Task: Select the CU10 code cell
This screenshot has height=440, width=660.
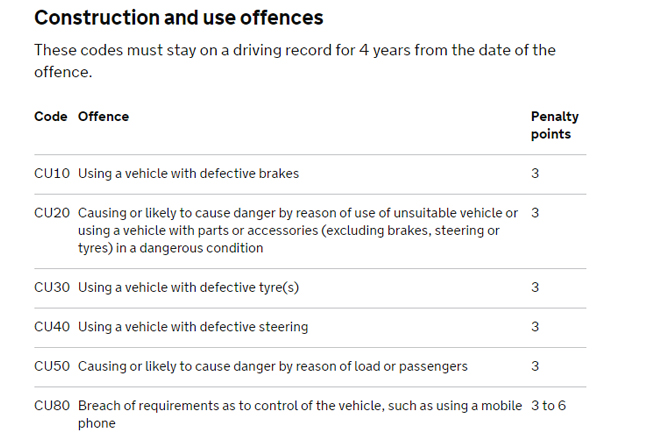Action: point(52,173)
